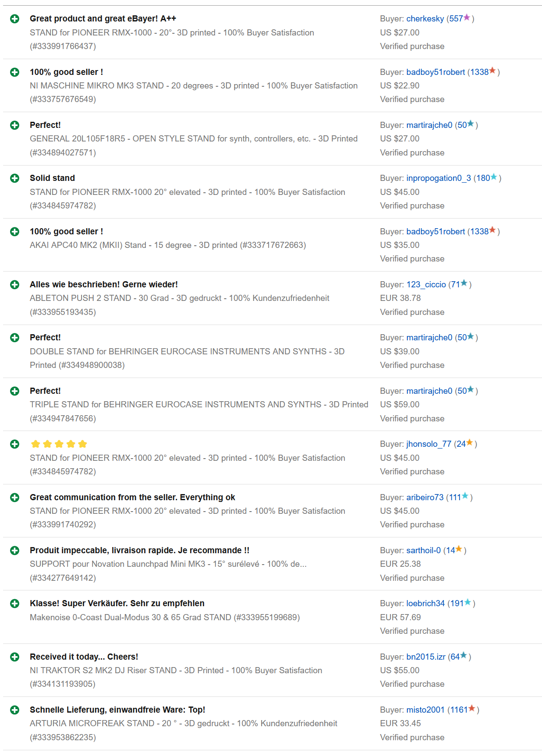Click item number '(#333991766437)'
The height and width of the screenshot is (756, 542).
(63, 46)
